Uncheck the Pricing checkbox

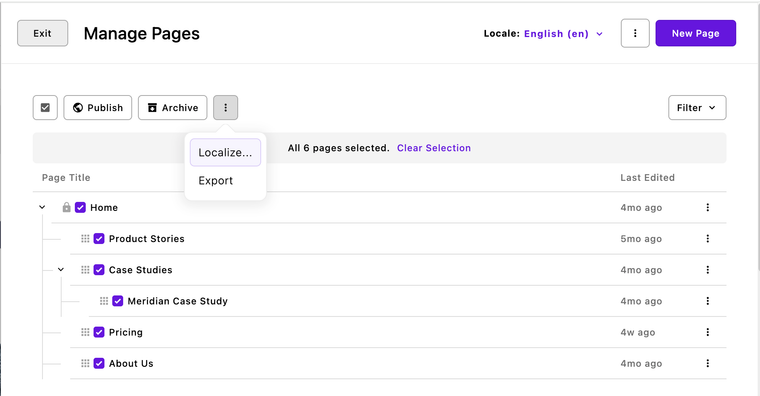tap(99, 332)
